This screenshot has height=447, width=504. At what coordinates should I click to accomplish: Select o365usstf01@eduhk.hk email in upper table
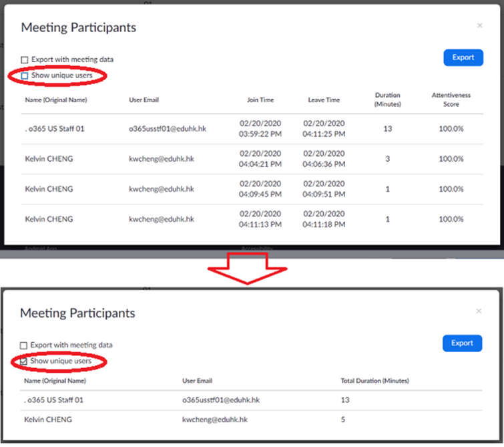click(x=168, y=129)
